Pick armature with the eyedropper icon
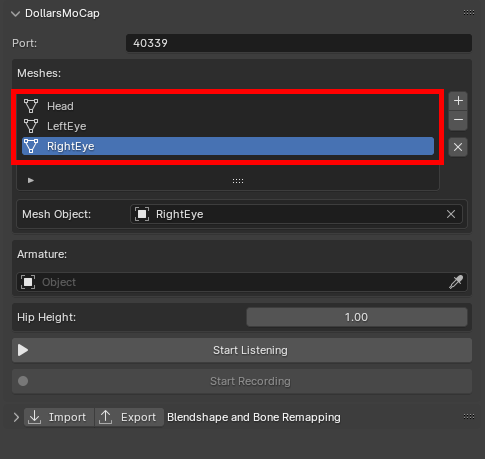485x459 pixels. point(456,282)
